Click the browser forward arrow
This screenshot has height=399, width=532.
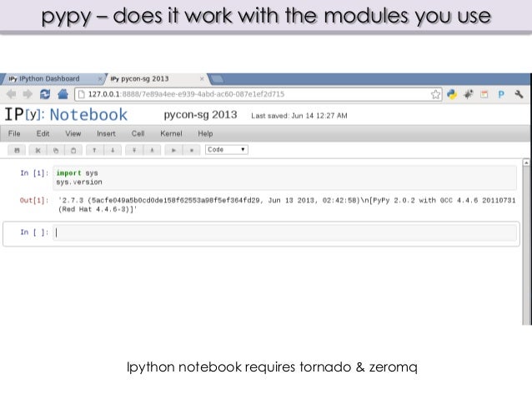28,94
